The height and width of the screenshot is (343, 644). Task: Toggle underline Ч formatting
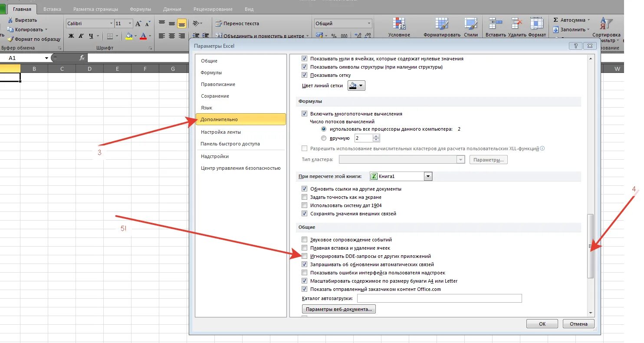(91, 36)
